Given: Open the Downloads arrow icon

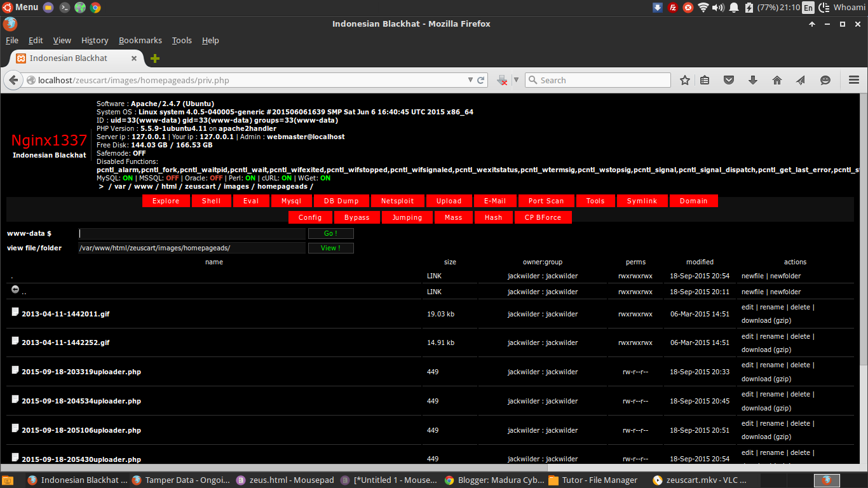Looking at the screenshot, I should click(753, 80).
